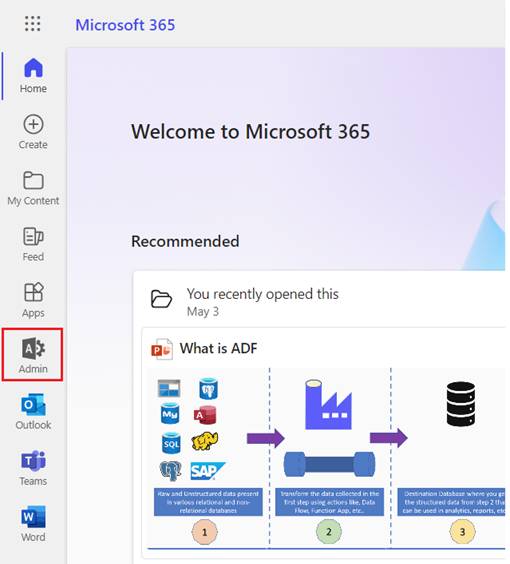Click the black database icon in preview
Image resolution: width=510 pixels, height=564 pixels.
click(x=461, y=404)
